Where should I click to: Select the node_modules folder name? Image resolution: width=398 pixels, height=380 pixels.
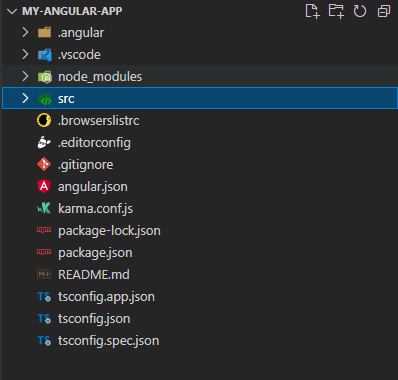[x=100, y=77]
